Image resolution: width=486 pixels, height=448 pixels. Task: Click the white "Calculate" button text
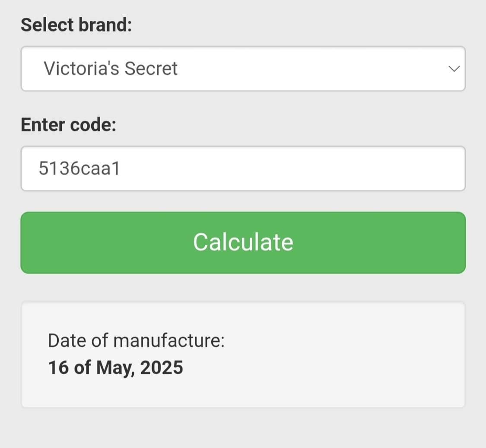pos(243,242)
